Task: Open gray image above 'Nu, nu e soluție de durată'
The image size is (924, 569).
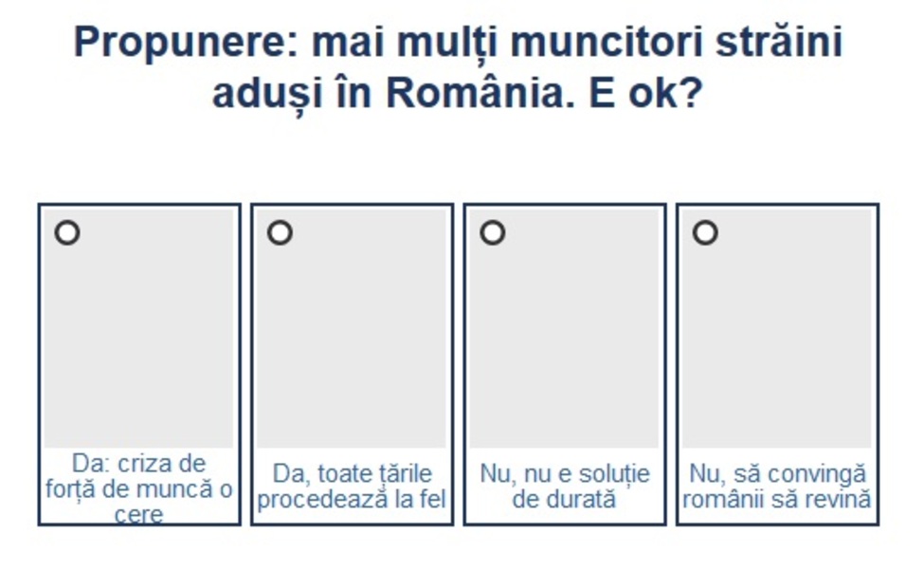Action: (564, 341)
